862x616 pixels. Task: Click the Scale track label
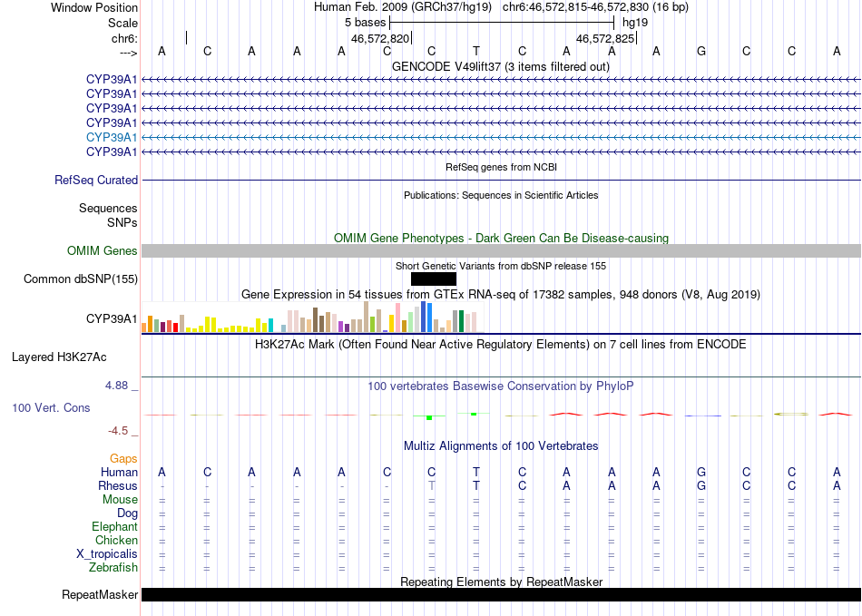pos(122,23)
